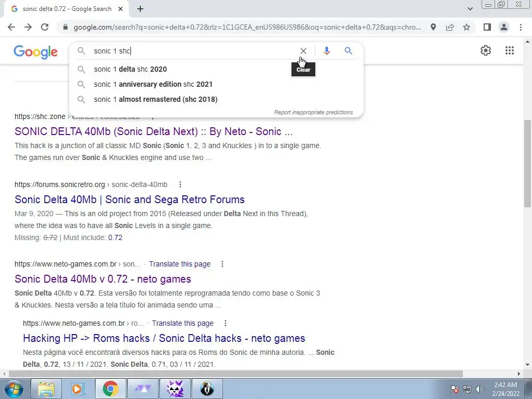This screenshot has width=532, height=399.
Task: Open File Explorer from the taskbar
Action: [46, 389]
